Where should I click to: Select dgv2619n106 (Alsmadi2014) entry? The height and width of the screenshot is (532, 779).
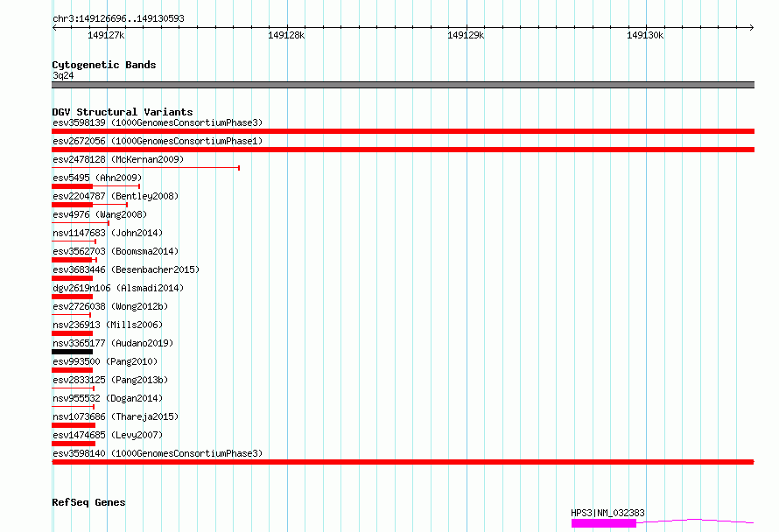point(118,288)
